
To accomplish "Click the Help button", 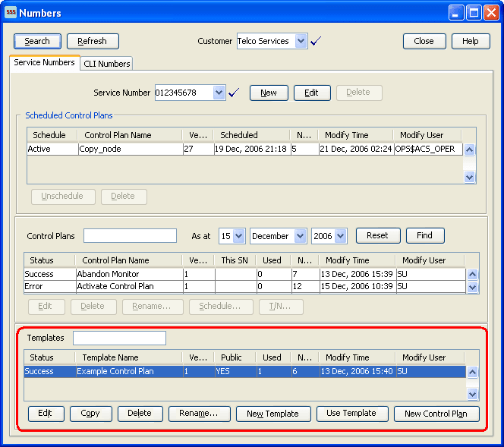I will (x=471, y=42).
